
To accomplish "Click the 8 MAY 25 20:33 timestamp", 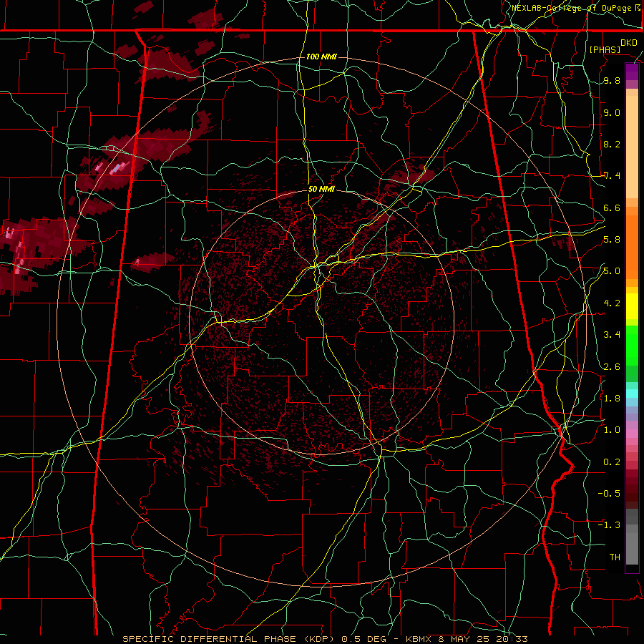I will pos(484,639).
